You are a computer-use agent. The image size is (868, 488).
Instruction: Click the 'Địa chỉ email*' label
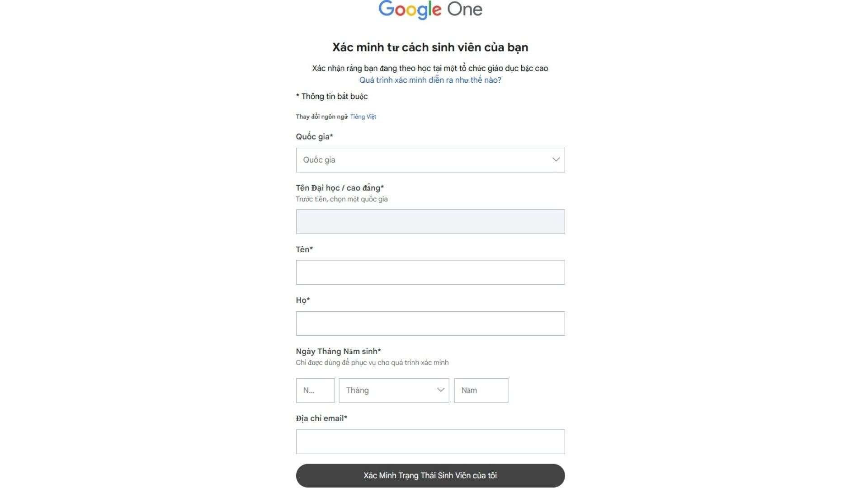click(x=321, y=418)
